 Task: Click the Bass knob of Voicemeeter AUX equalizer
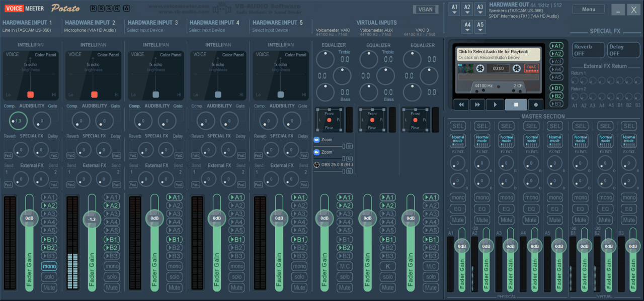pyautogui.click(x=368, y=92)
